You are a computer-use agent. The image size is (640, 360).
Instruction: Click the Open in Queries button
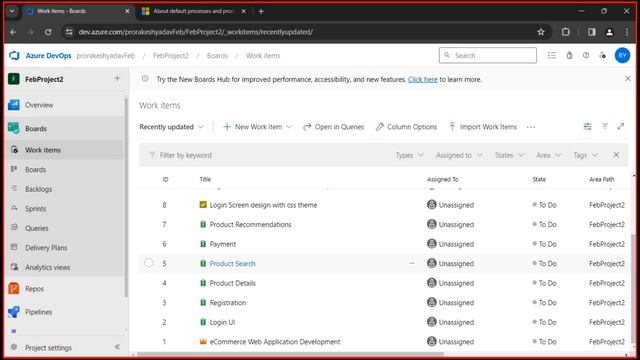[x=333, y=127]
